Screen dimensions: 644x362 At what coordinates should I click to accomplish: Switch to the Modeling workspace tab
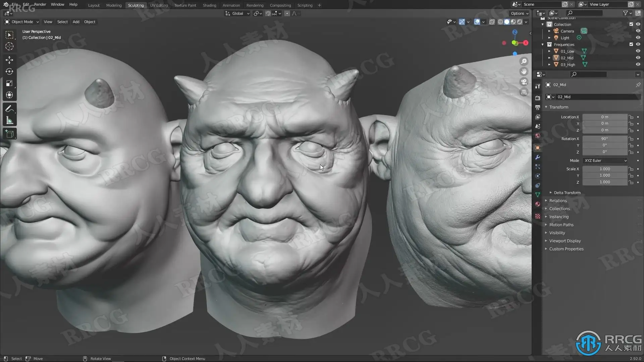(114, 5)
